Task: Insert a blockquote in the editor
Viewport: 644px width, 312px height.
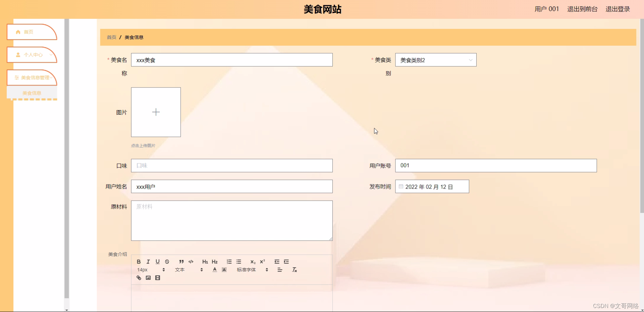Action: click(181, 262)
